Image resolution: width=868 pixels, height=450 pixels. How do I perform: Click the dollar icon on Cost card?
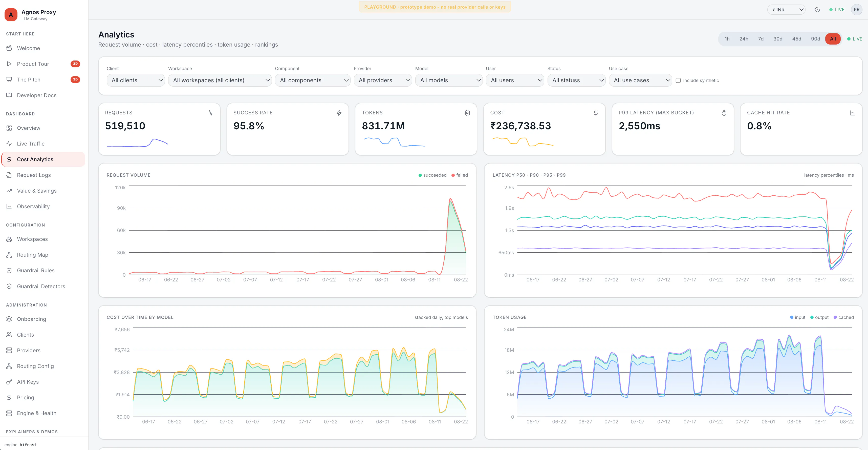595,113
